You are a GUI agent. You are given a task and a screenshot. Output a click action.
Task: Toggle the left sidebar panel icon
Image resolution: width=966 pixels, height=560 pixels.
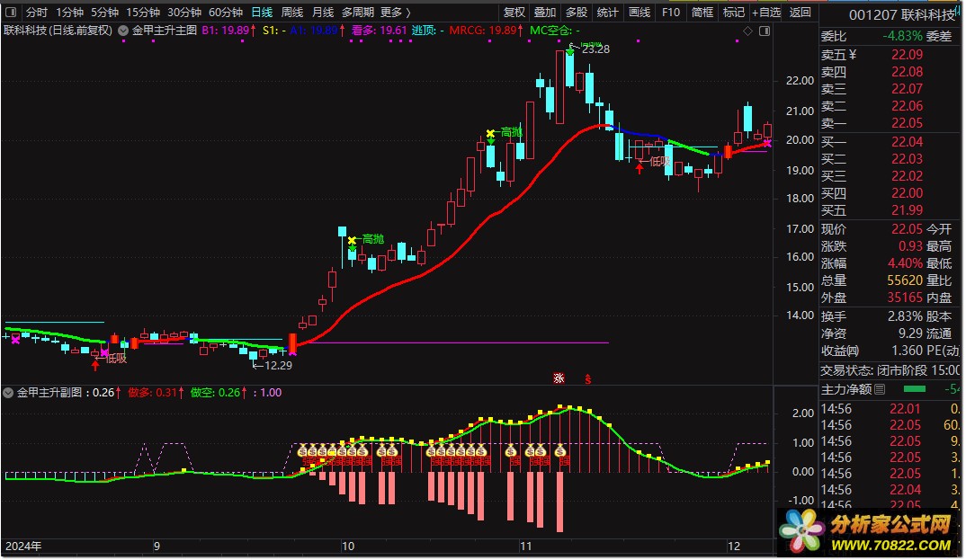pos(11,12)
